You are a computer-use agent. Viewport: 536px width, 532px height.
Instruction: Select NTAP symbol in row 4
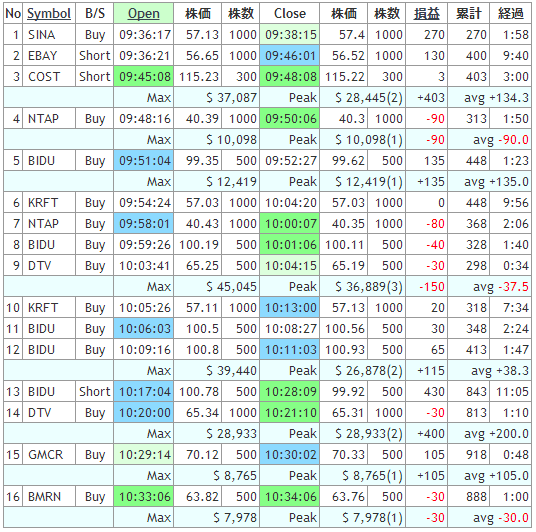pyautogui.click(x=49, y=119)
